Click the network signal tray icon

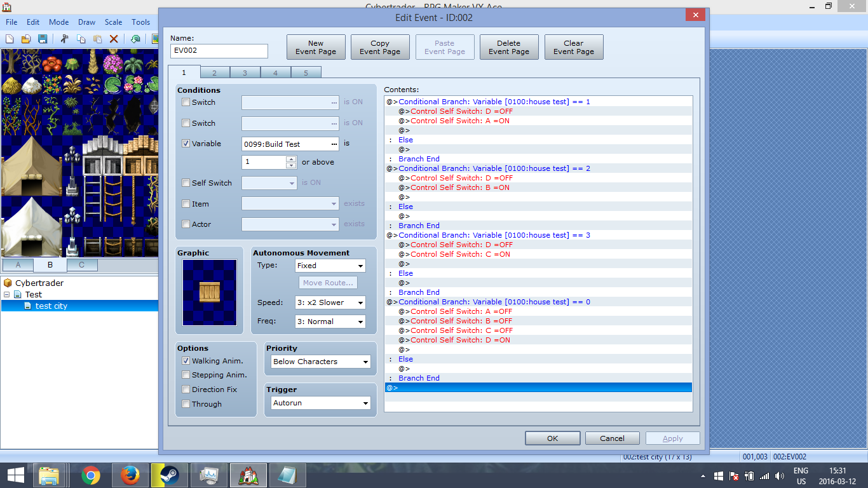(764, 475)
